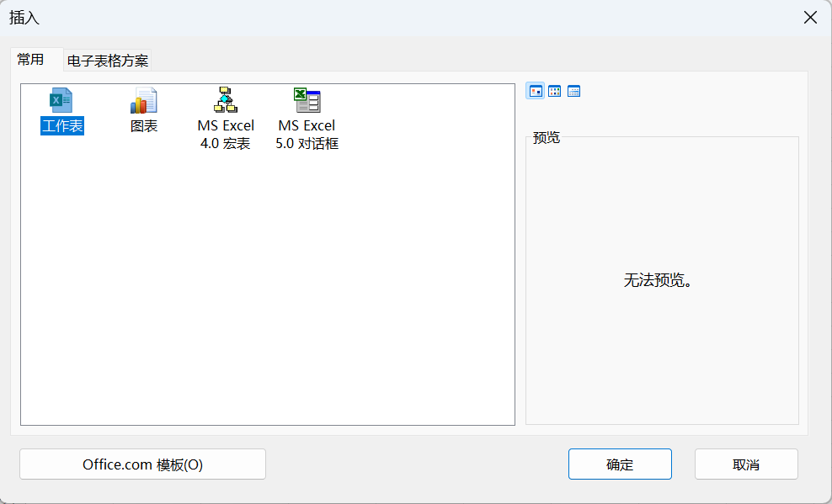This screenshot has width=832, height=504.
Task: Cancel with the 取消 button
Action: [x=746, y=464]
